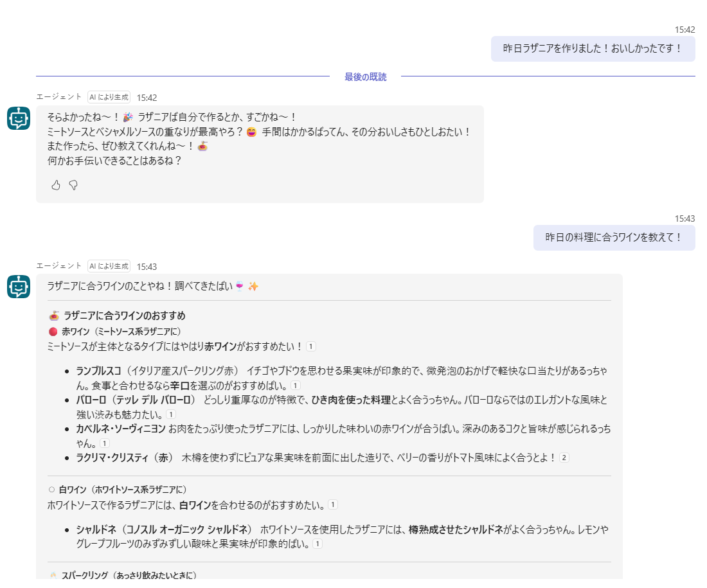Click bold ランブルスコ list item
The width and height of the screenshot is (707, 588).
click(99, 371)
